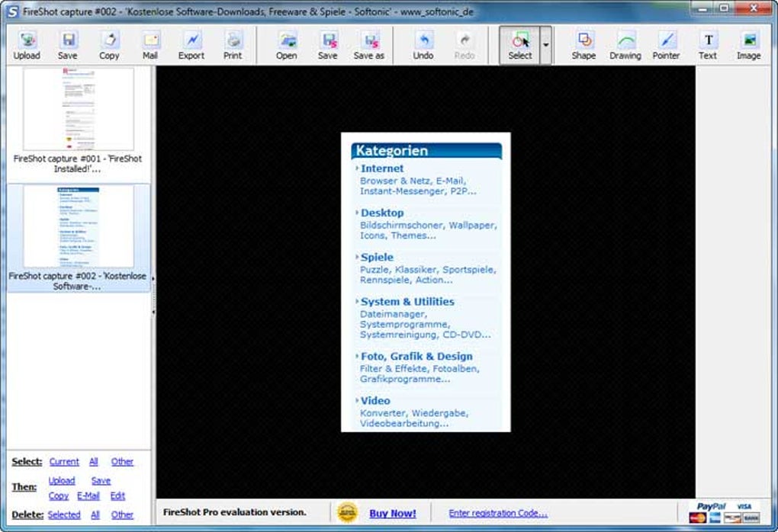Print the capture using Print icon
778x532 pixels.
233,46
